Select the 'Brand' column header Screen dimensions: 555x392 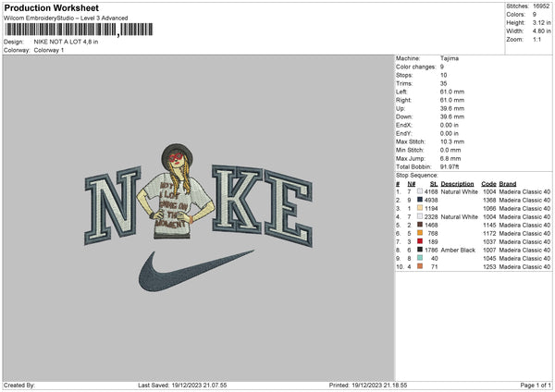point(508,184)
